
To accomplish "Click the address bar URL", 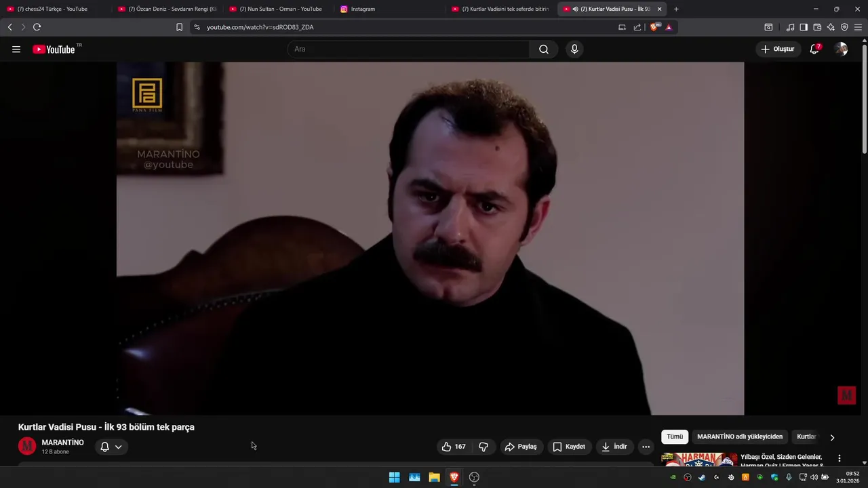I will click(x=260, y=27).
